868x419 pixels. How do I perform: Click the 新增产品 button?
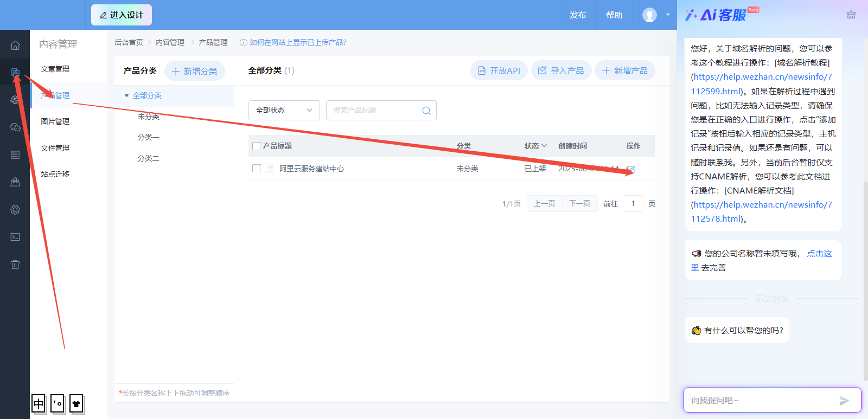(625, 70)
